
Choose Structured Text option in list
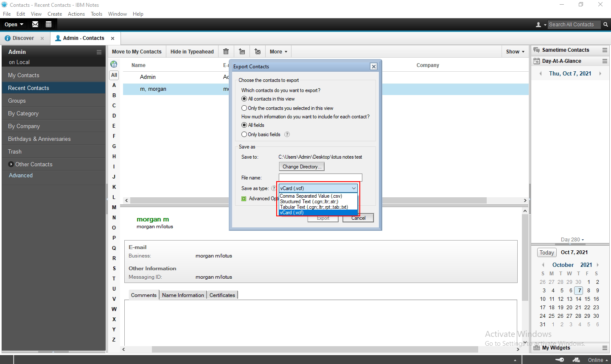(318, 202)
